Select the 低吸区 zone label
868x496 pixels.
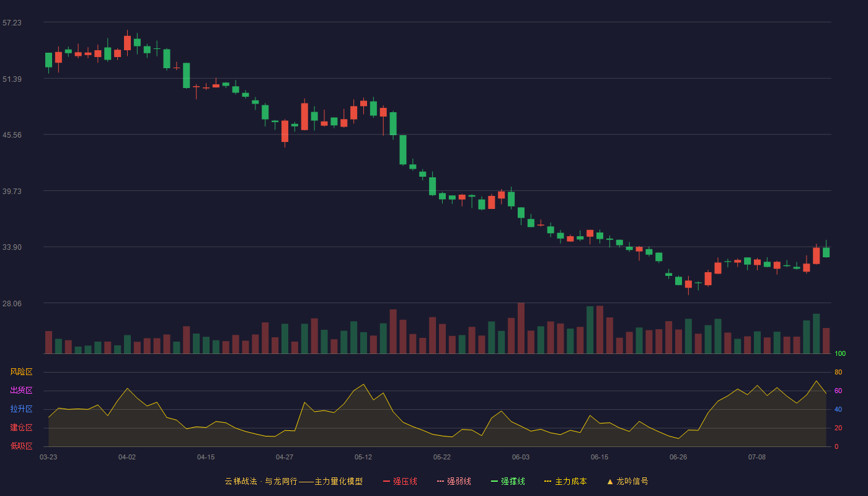coord(21,446)
